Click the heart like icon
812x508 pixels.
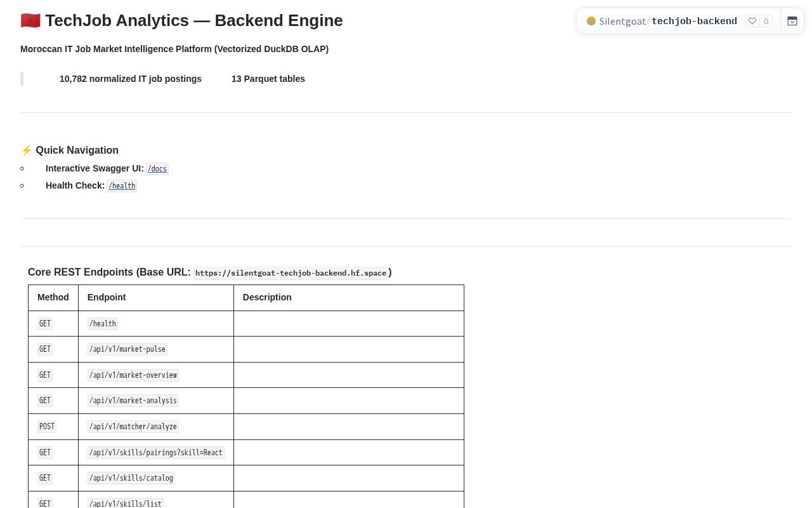click(752, 21)
